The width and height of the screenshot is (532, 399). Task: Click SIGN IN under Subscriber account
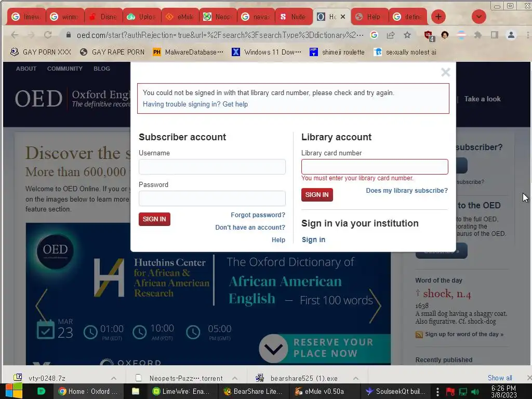click(154, 219)
